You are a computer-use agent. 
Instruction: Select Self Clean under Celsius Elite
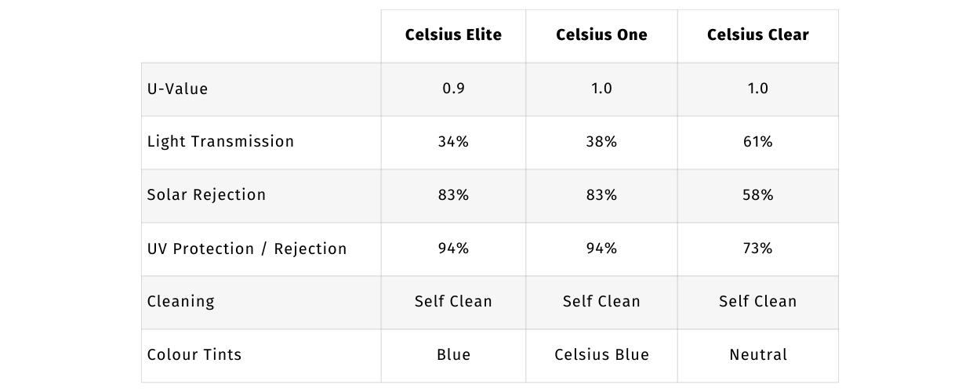click(453, 302)
